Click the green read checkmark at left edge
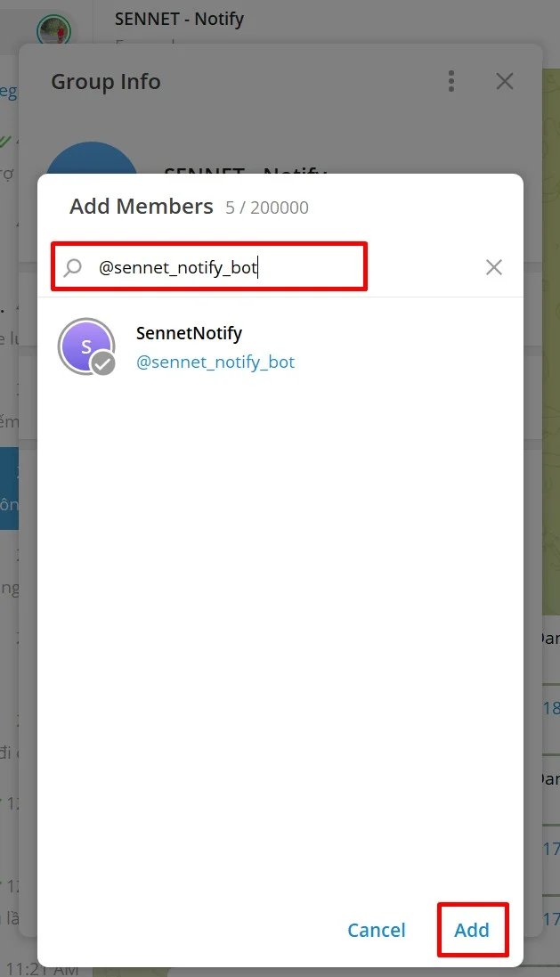 pos(5,141)
